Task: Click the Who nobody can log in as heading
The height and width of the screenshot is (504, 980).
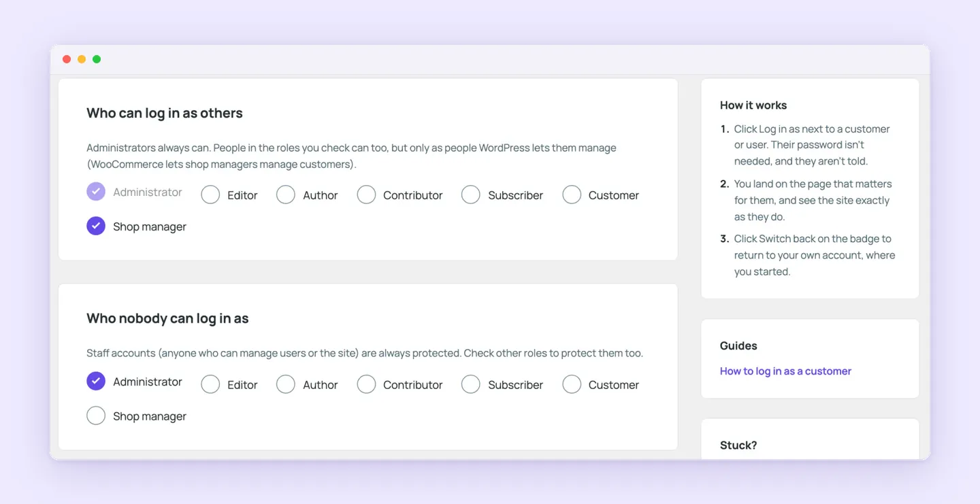Action: tap(167, 318)
